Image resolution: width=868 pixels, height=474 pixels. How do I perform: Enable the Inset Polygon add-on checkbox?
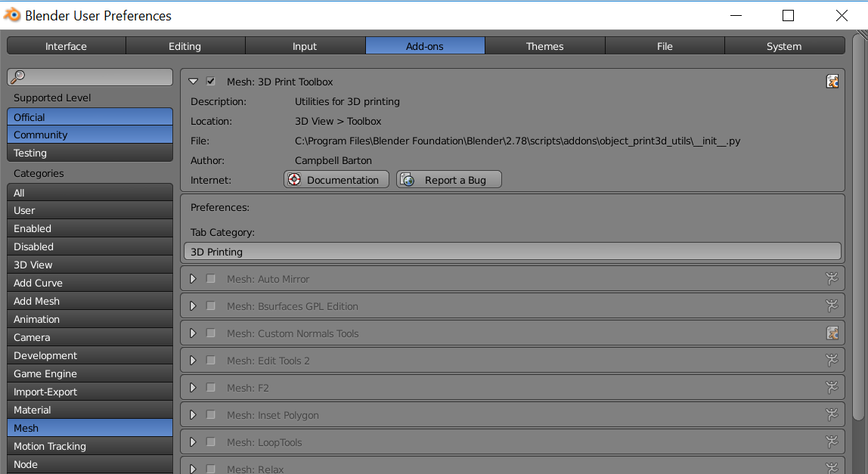[210, 414]
